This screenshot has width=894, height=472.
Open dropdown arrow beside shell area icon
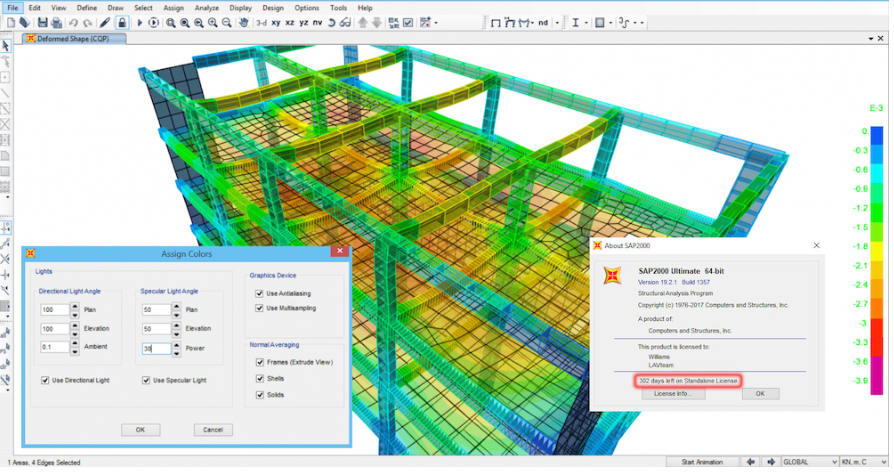coord(611,23)
